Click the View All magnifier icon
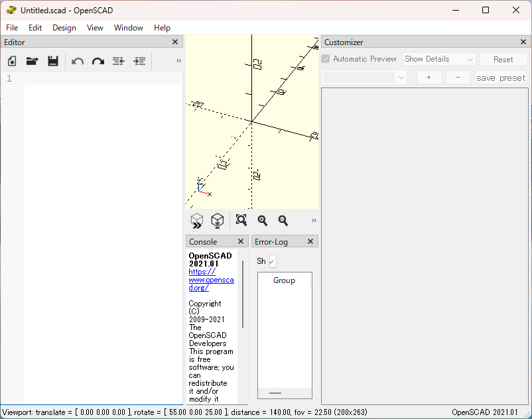Viewport: 532px width, 419px height. click(241, 221)
